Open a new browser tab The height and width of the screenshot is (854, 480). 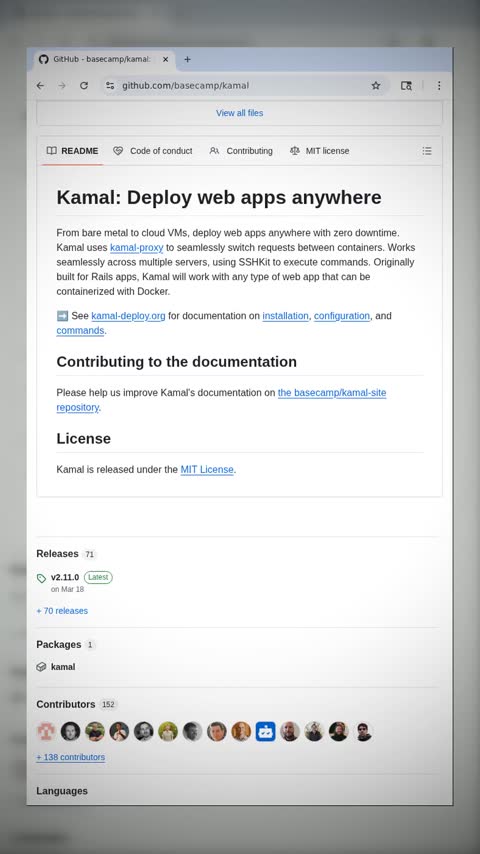pos(187,59)
